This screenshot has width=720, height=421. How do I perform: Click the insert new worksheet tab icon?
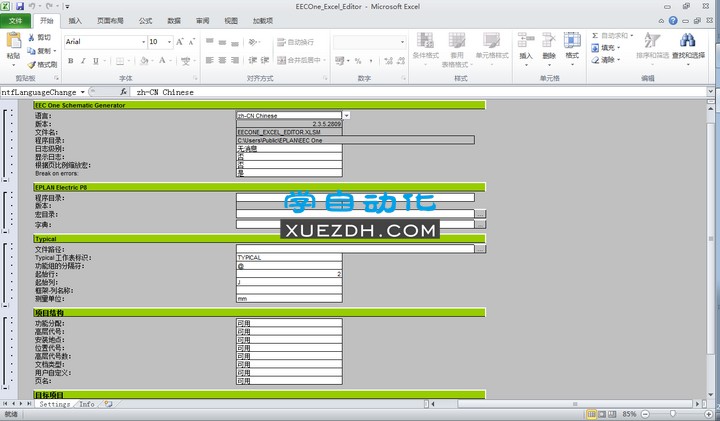coord(108,404)
